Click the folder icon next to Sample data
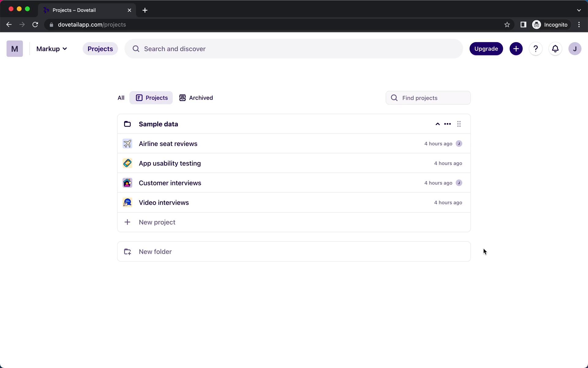This screenshot has width=588, height=368. click(127, 124)
